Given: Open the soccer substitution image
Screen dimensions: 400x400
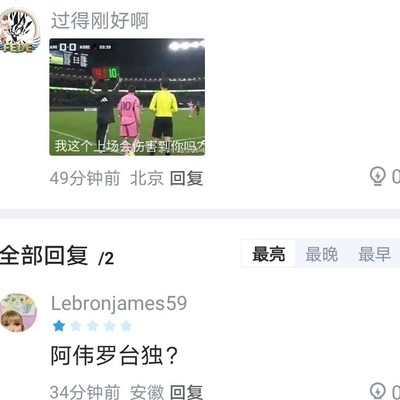Looking at the screenshot, I should (x=127, y=97).
